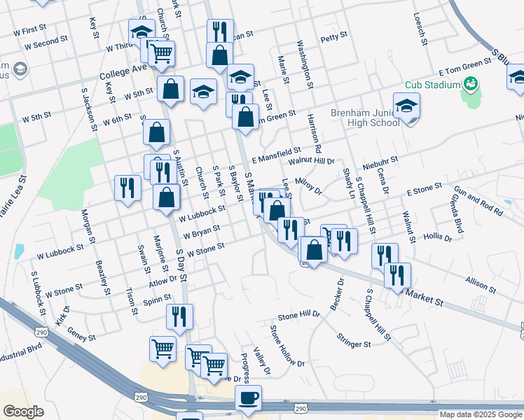Click the coffee cup cafe marker
Image resolution: width=524 pixels, height=420 pixels.
coord(248,398)
